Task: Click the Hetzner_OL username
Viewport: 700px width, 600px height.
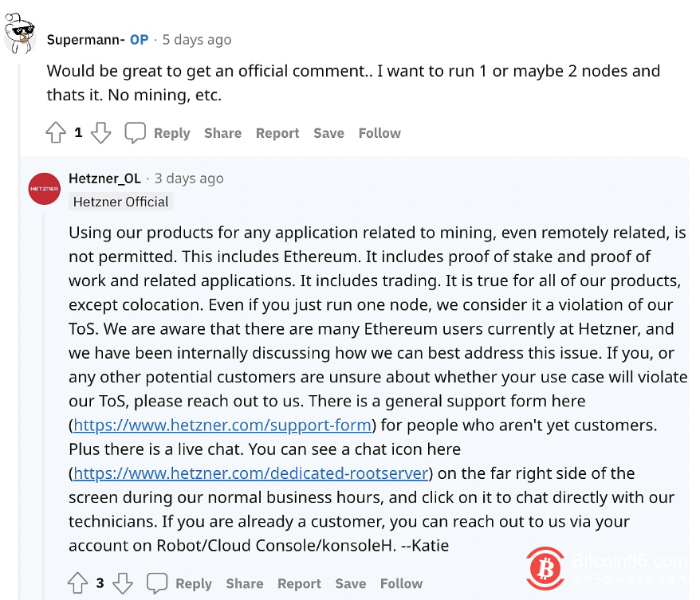Action: pos(104,178)
